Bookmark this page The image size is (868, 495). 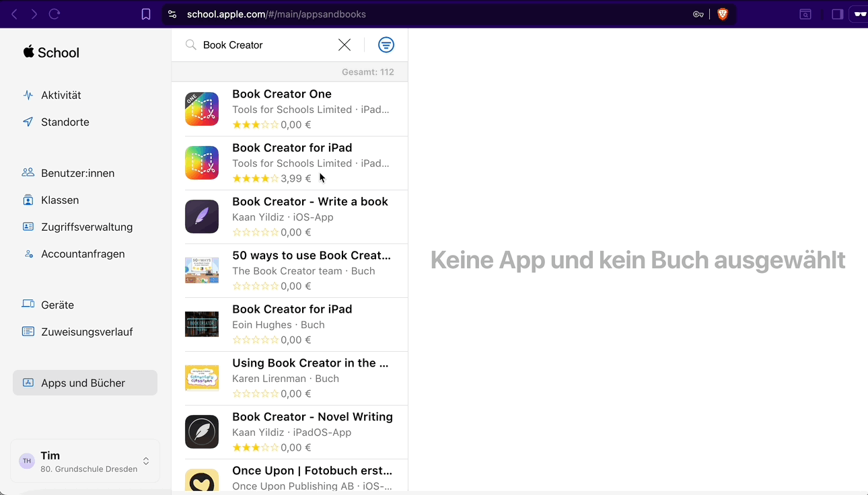(146, 14)
